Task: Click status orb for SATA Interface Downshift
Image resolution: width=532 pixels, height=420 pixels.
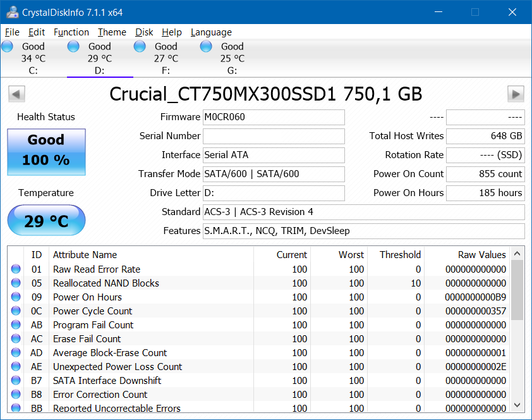Action: coord(16,380)
